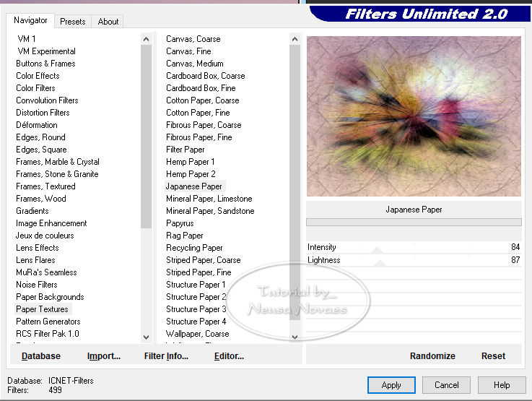Choose the Papyrus filter

click(180, 223)
